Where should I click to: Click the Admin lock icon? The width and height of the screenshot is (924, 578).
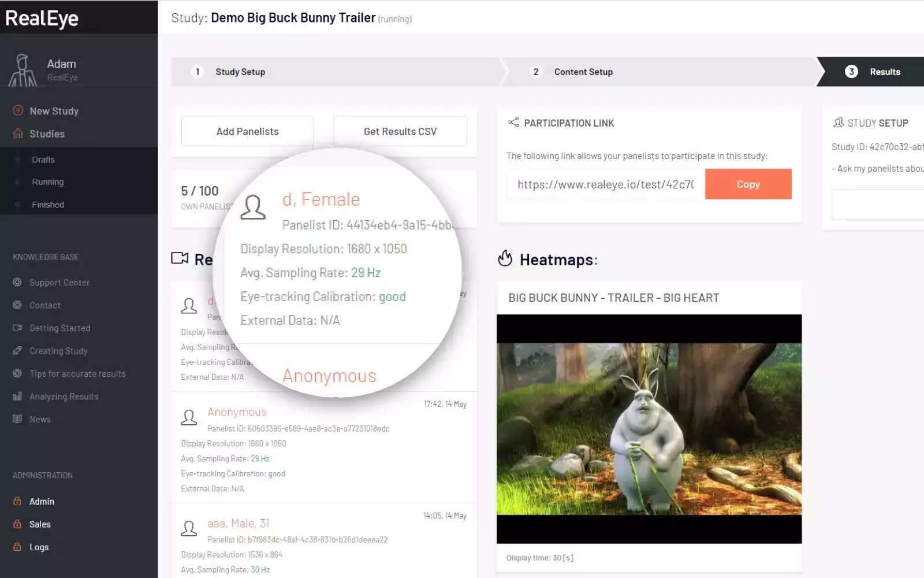[x=17, y=501]
